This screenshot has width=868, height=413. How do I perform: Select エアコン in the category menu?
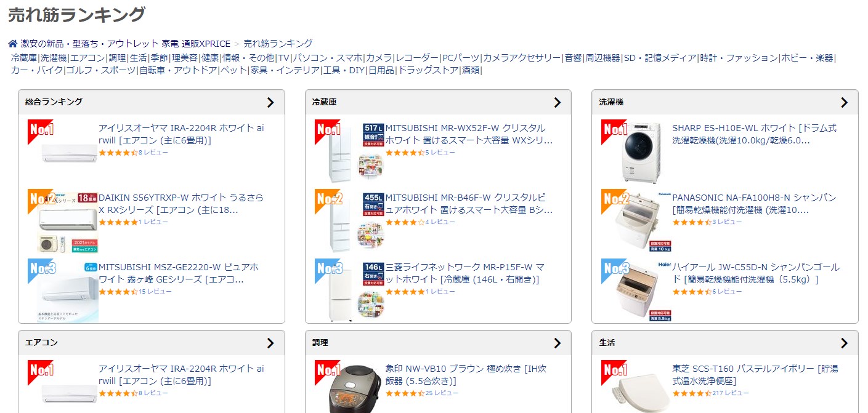(87, 58)
